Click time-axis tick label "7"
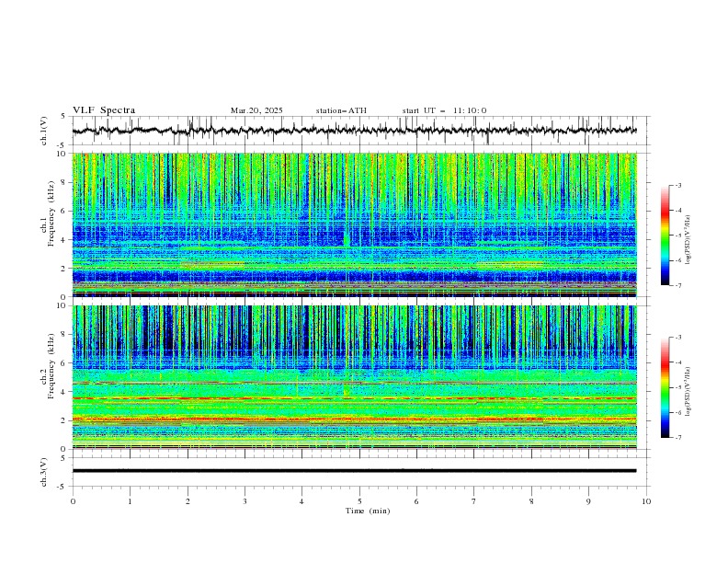This screenshot has height=563, width=728. (474, 501)
